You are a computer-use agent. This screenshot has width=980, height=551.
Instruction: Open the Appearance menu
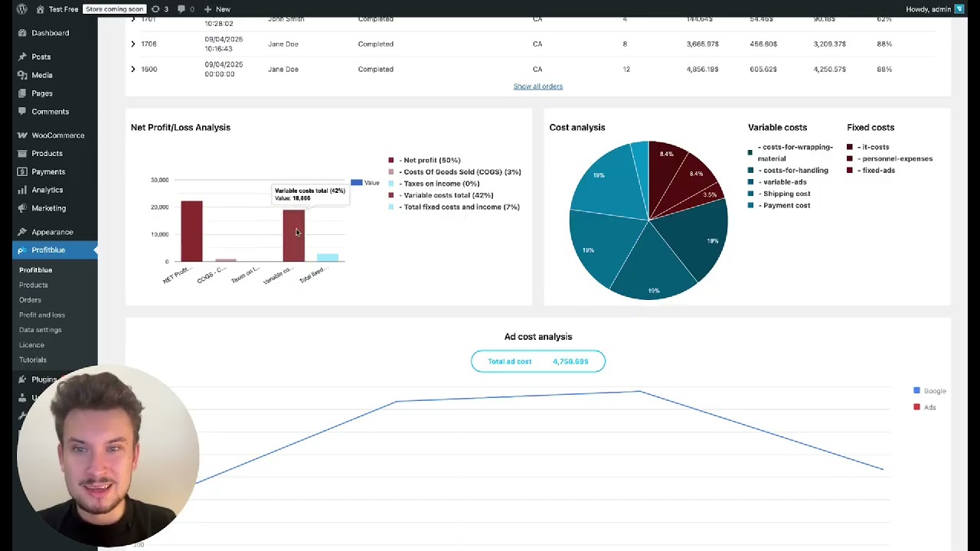[x=52, y=232]
